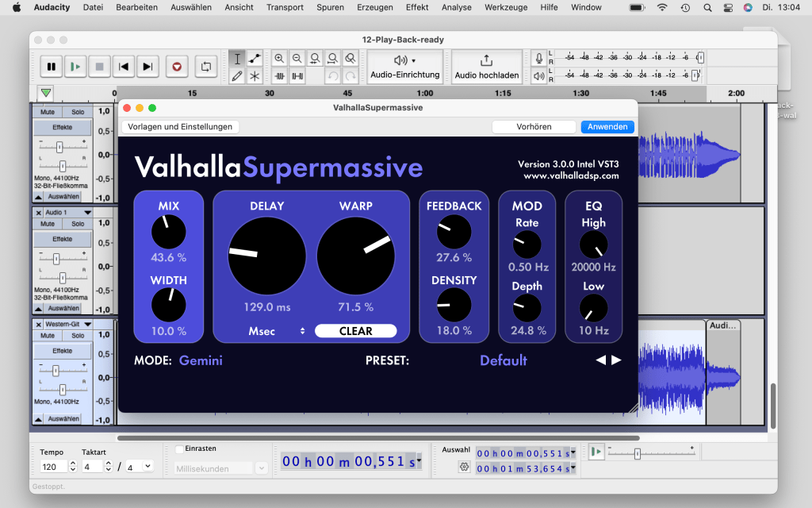
Task: Open the Spuren menu in menu bar
Action: 330,7
